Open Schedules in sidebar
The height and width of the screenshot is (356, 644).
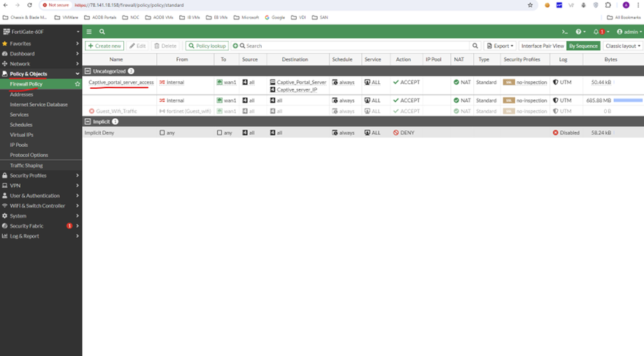[x=21, y=124]
